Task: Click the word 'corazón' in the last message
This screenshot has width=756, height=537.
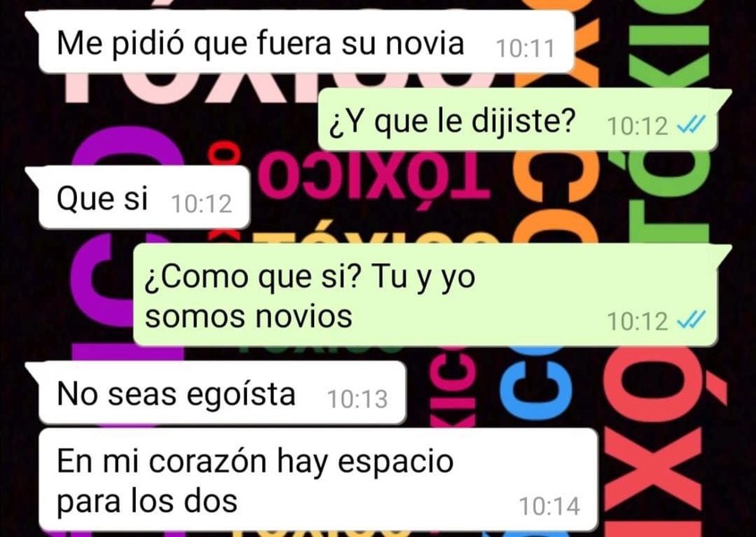Action: tap(208, 461)
